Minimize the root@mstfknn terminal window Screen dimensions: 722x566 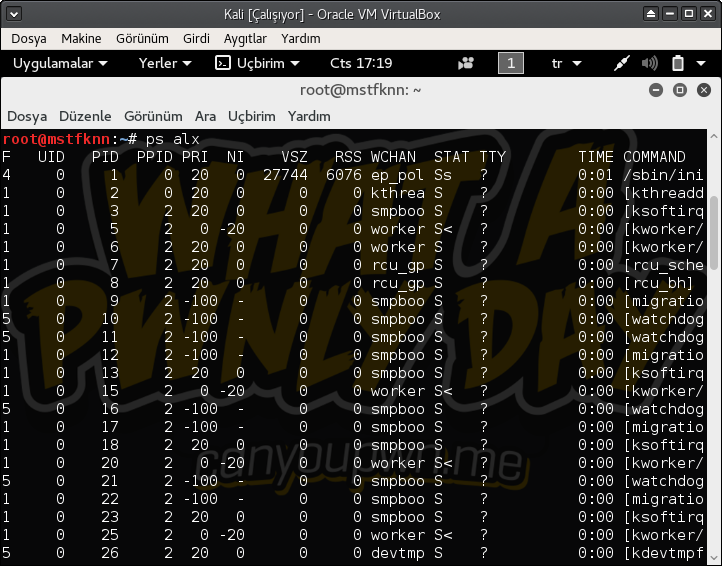[x=656, y=90]
